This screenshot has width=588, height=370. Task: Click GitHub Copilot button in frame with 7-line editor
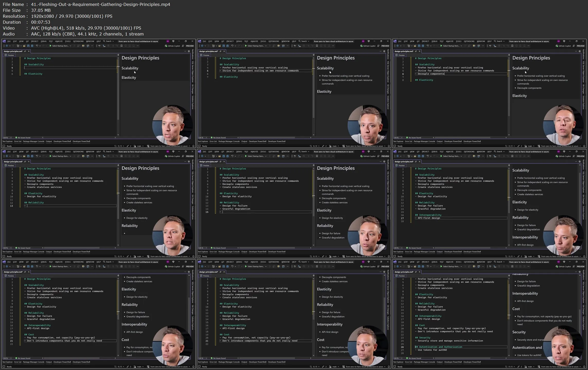pyautogui.click(x=368, y=46)
